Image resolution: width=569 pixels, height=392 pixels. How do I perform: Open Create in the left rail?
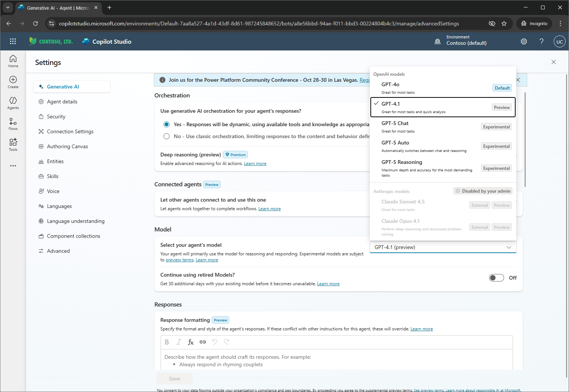[13, 82]
